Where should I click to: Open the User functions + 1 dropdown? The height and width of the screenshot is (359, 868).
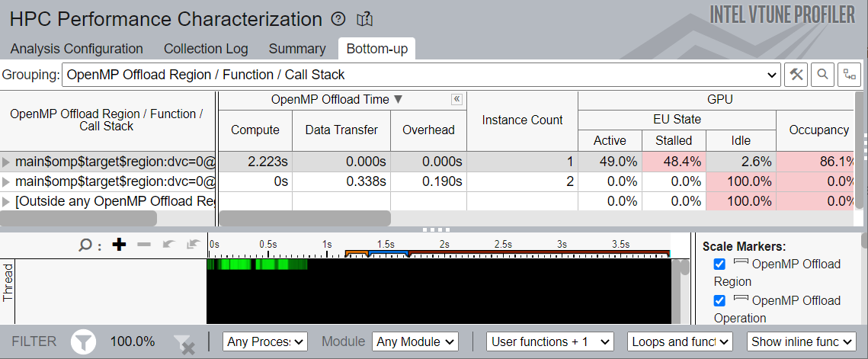(x=549, y=341)
